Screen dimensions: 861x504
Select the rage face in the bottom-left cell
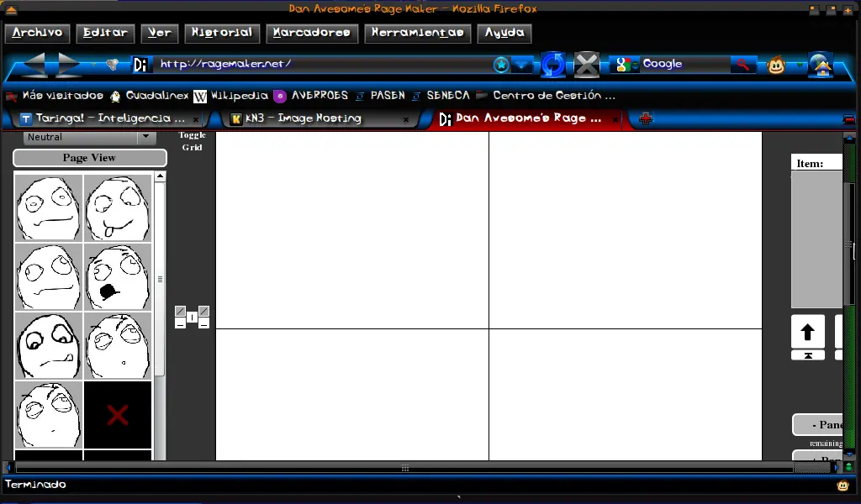pos(48,415)
